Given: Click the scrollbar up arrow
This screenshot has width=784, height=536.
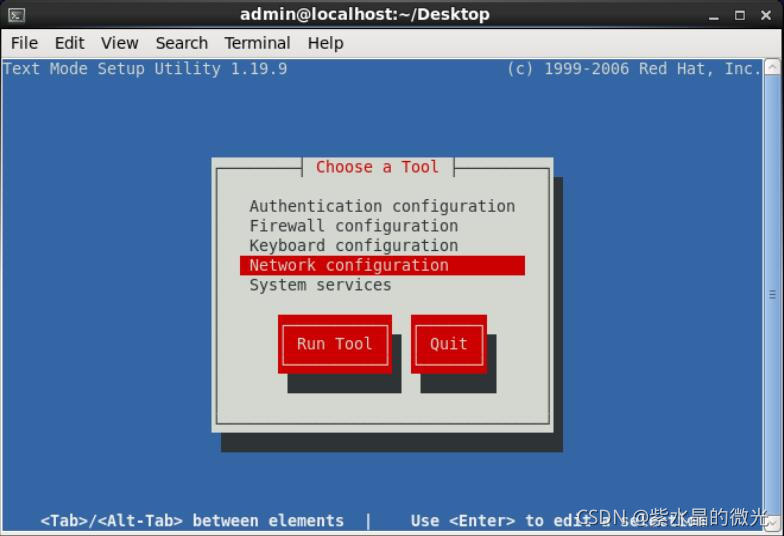Looking at the screenshot, I should [772, 67].
